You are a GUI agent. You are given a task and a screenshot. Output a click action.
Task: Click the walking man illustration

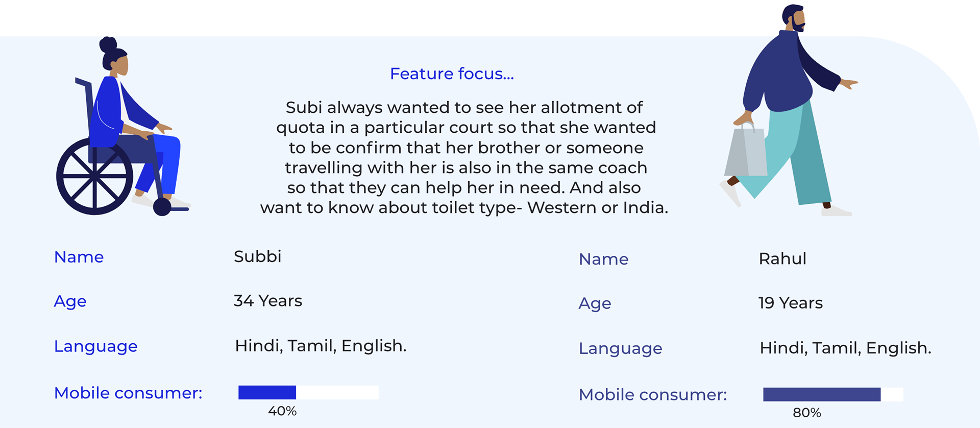coord(791,110)
